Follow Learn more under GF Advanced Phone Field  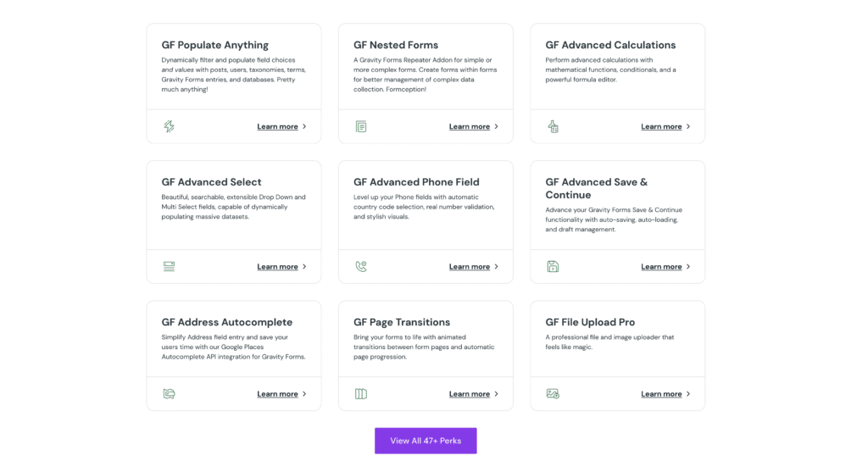click(470, 266)
